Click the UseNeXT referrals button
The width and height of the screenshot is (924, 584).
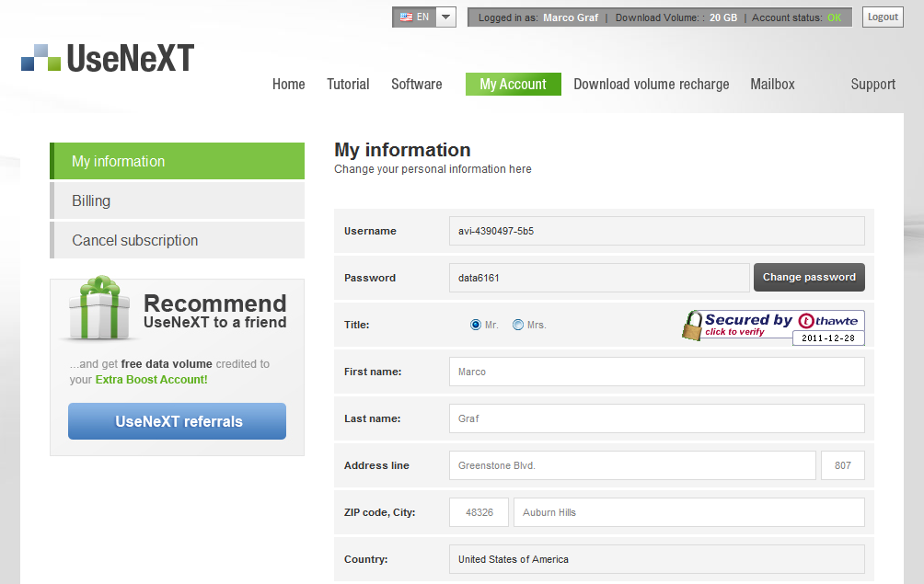coord(178,421)
